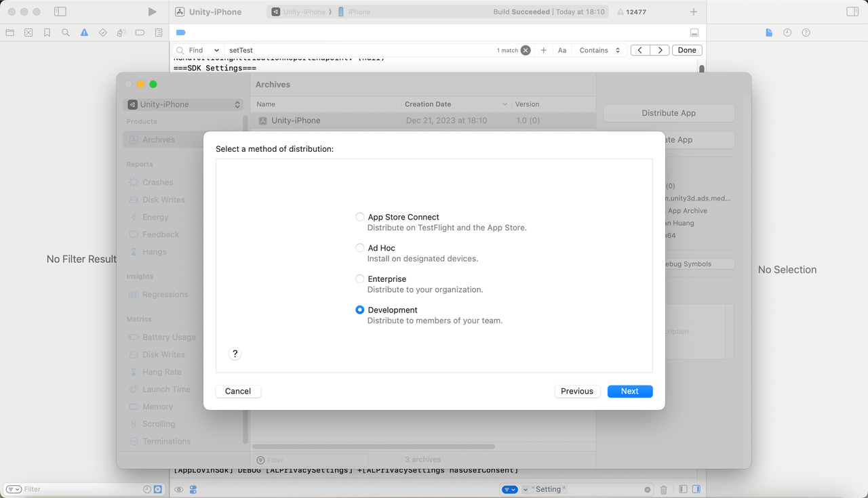Screen dimensions: 868x498
Task: Open the Project navigator folder icon
Action: (9, 33)
